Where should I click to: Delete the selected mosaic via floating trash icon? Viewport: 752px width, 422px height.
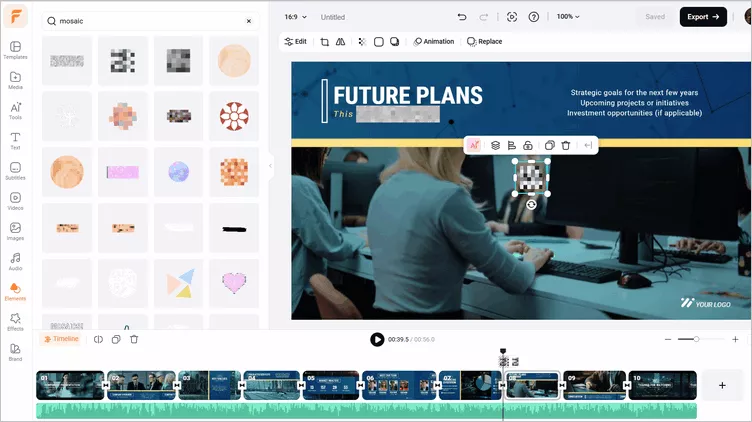[x=566, y=146]
